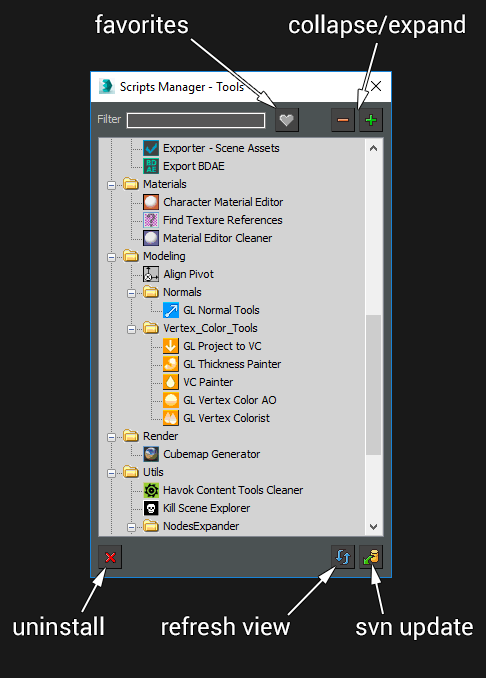This screenshot has height=678, width=486.
Task: Launch the GL Normal Tools icon
Action: 171,310
